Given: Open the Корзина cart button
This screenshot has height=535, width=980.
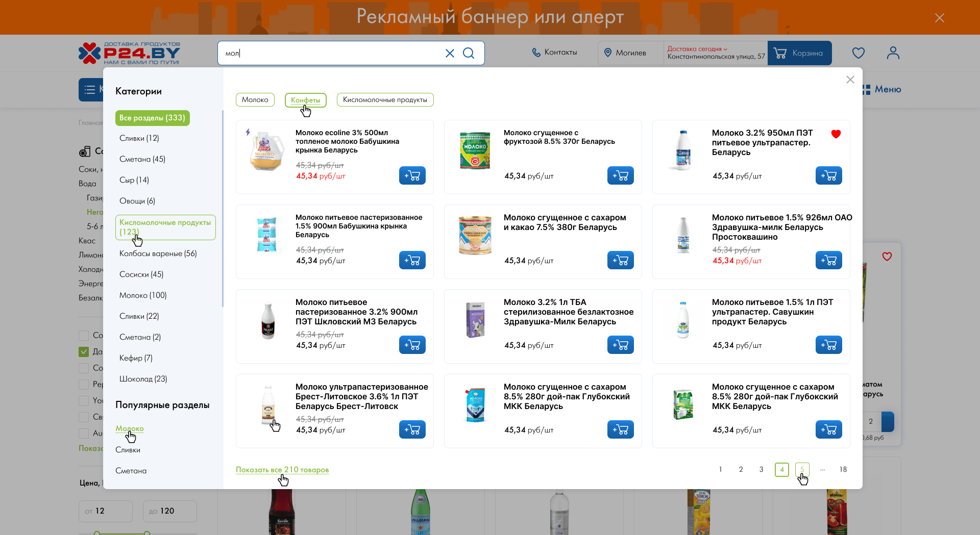Looking at the screenshot, I should [799, 53].
